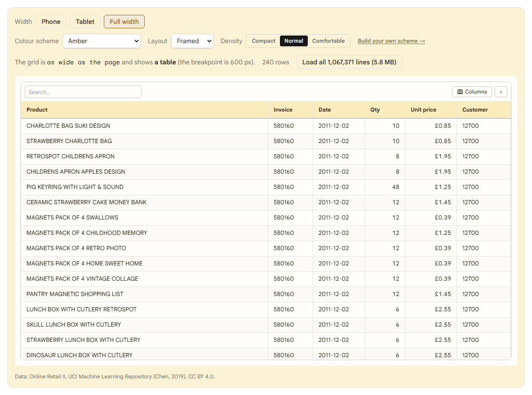
Task: Open the Columns chooser
Action: pos(472,92)
